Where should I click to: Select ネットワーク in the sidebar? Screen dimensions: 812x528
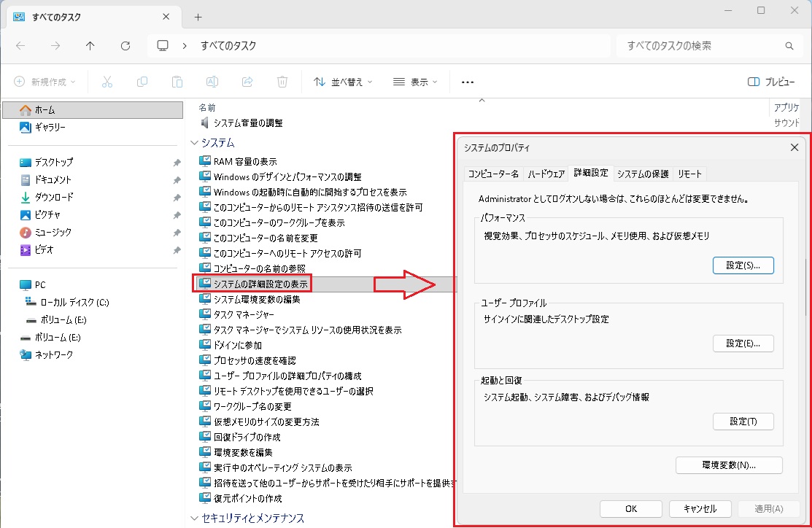coord(54,354)
